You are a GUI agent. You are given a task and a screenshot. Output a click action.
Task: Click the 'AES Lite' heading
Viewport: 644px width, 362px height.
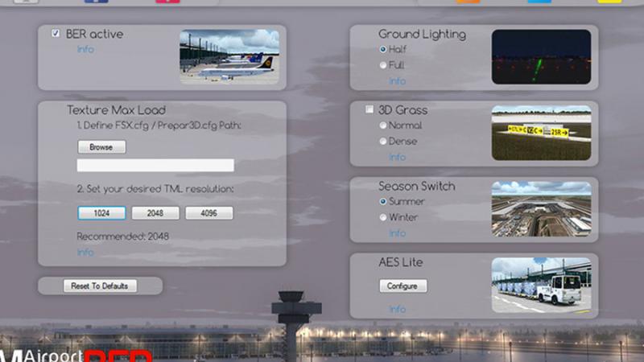pos(400,262)
